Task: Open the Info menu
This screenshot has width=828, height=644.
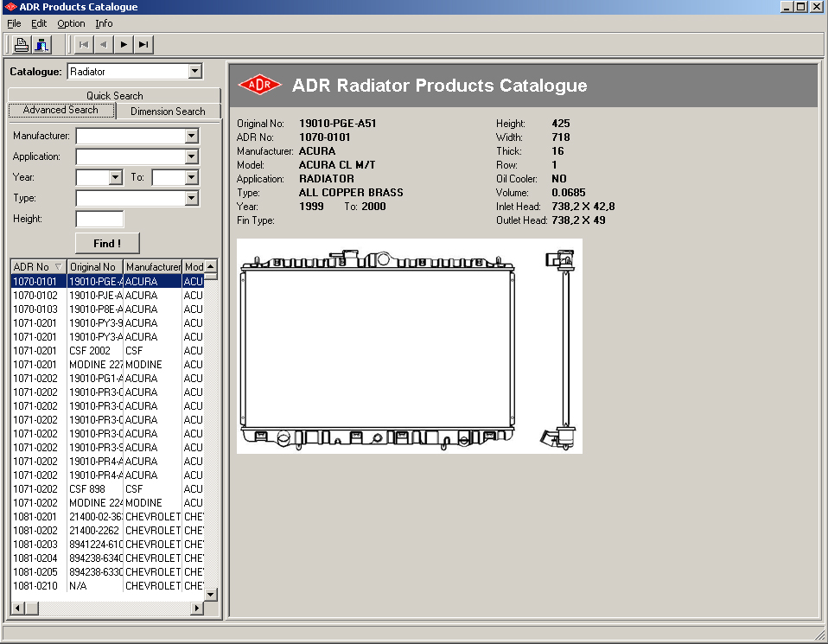Action: pyautogui.click(x=104, y=23)
